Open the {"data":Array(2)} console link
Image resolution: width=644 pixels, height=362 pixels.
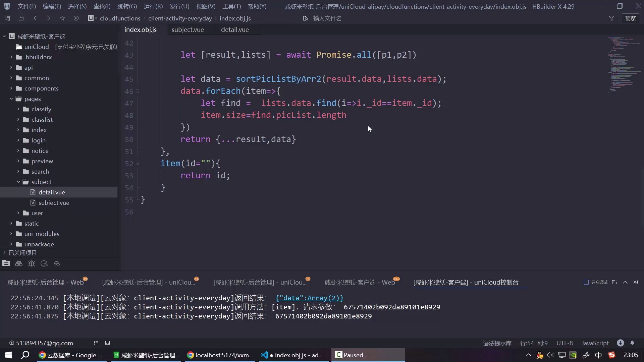pos(309,298)
